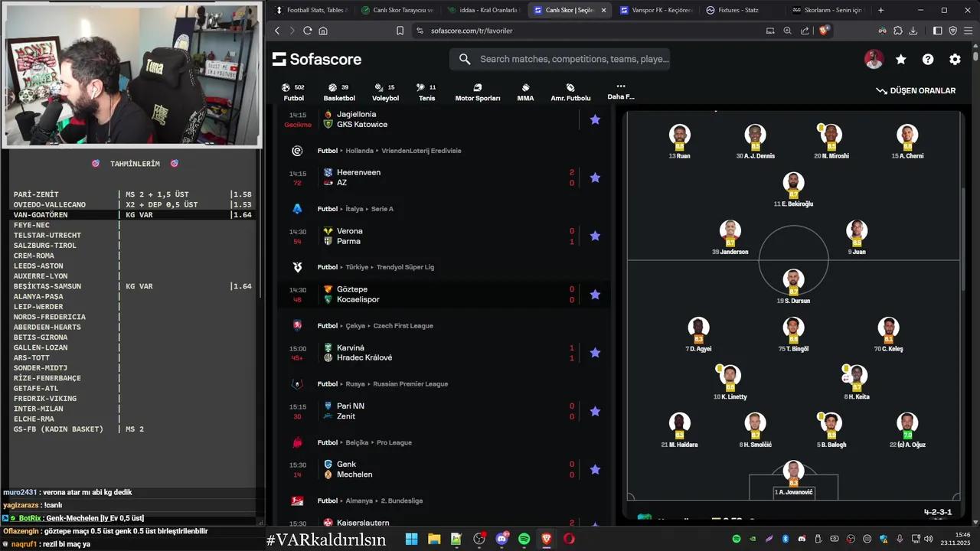Open Sofascore settings gear
The width and height of the screenshot is (980, 551).
coord(955,59)
